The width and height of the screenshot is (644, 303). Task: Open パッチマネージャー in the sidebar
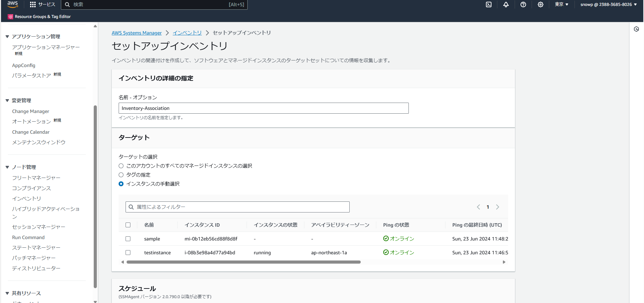coord(34,258)
